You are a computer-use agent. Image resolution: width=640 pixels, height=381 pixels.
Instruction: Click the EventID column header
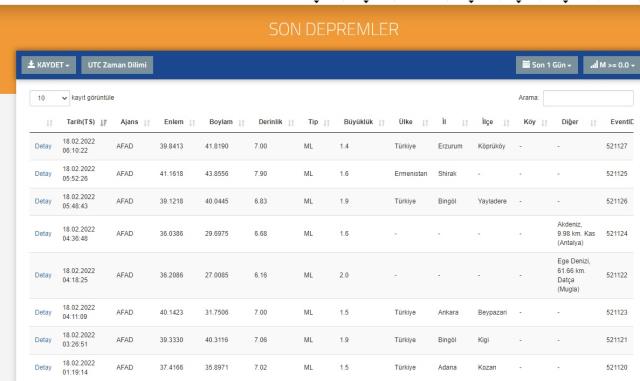(x=622, y=122)
